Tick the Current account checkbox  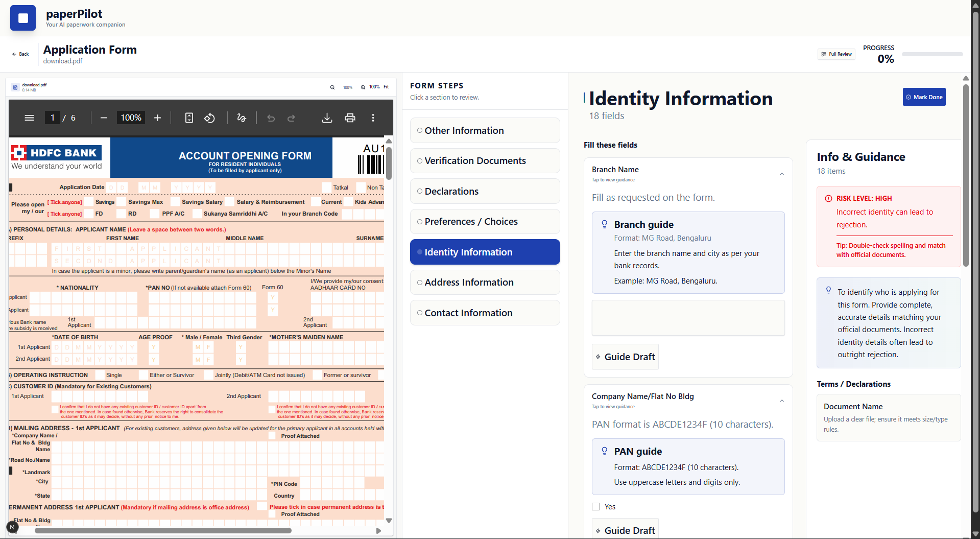[315, 202]
